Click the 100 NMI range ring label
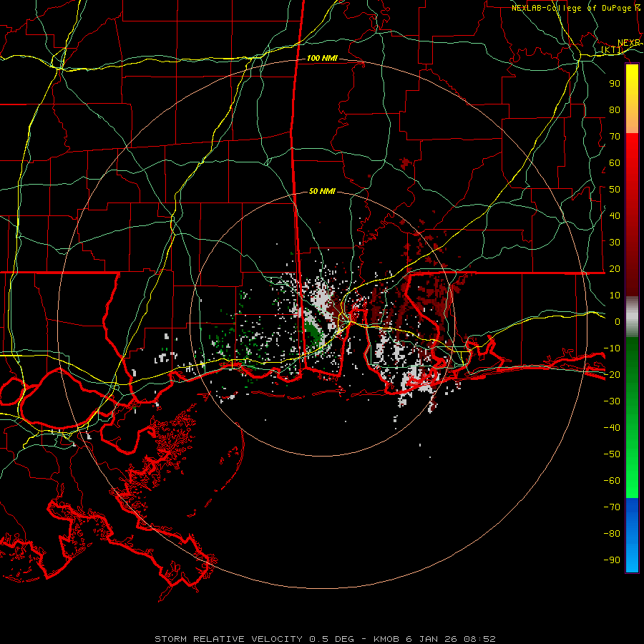This screenshot has height=644, width=644. click(322, 59)
